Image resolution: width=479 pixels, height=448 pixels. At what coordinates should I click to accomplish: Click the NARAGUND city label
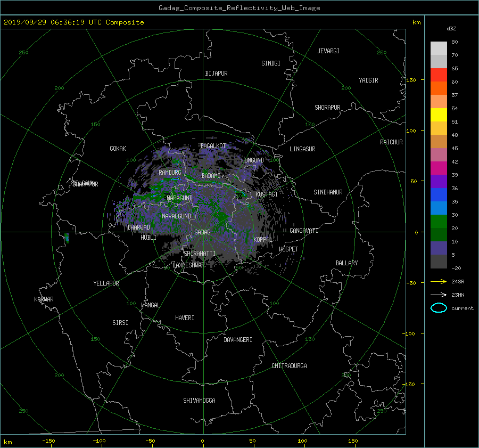[180, 198]
